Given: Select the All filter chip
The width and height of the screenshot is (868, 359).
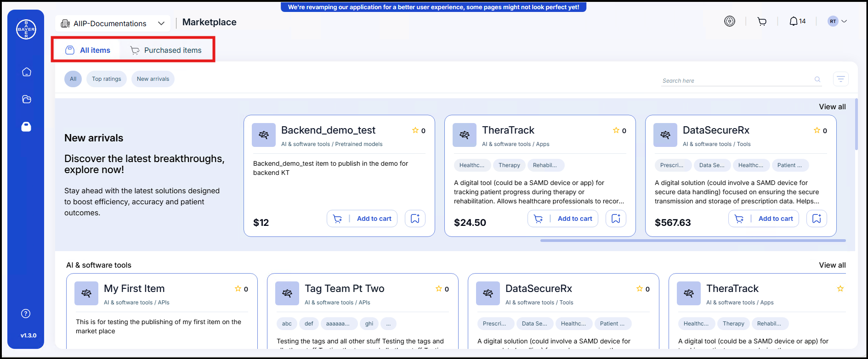Looking at the screenshot, I should point(73,79).
